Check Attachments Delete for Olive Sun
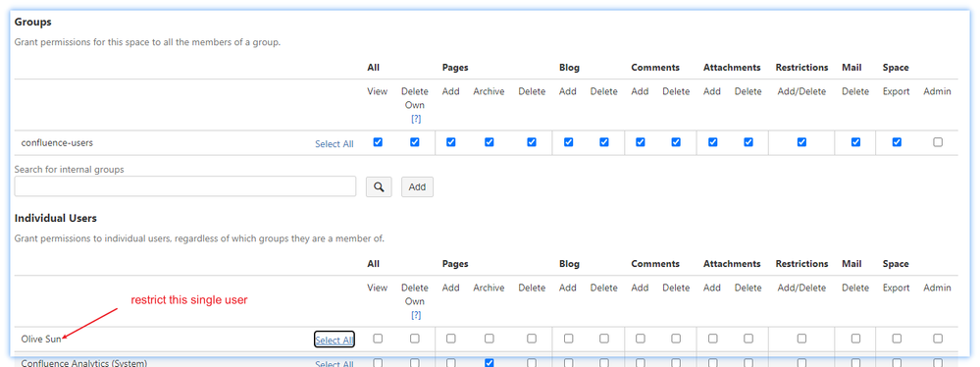 pos(748,339)
